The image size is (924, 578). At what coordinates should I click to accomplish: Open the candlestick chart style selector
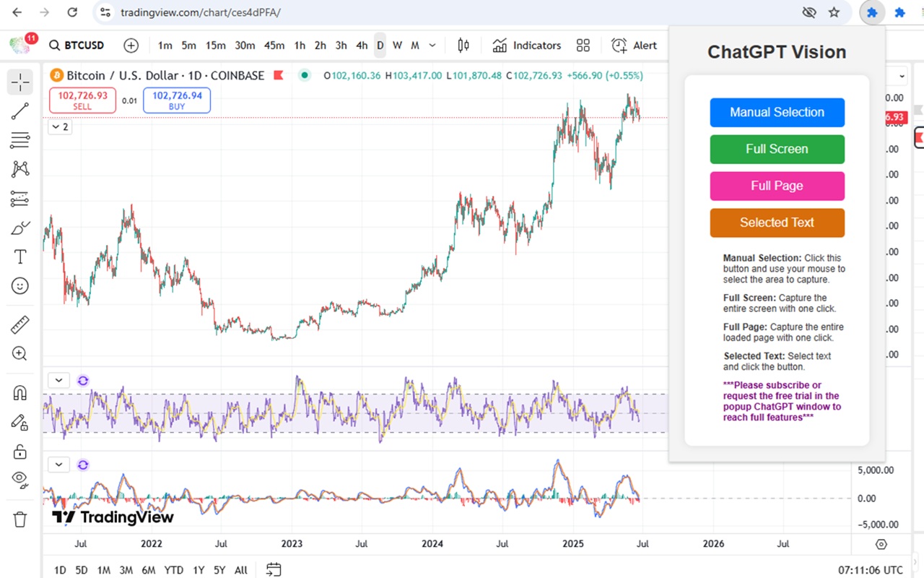click(463, 46)
